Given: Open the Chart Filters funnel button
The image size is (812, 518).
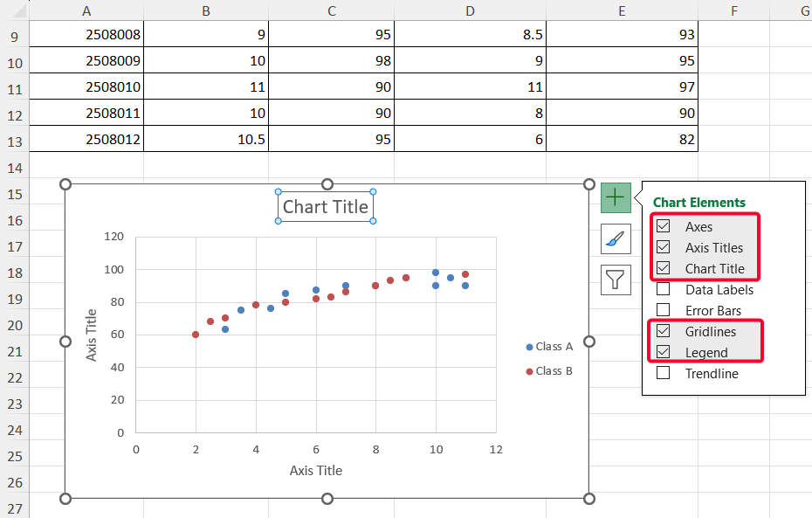Looking at the screenshot, I should 616,280.
